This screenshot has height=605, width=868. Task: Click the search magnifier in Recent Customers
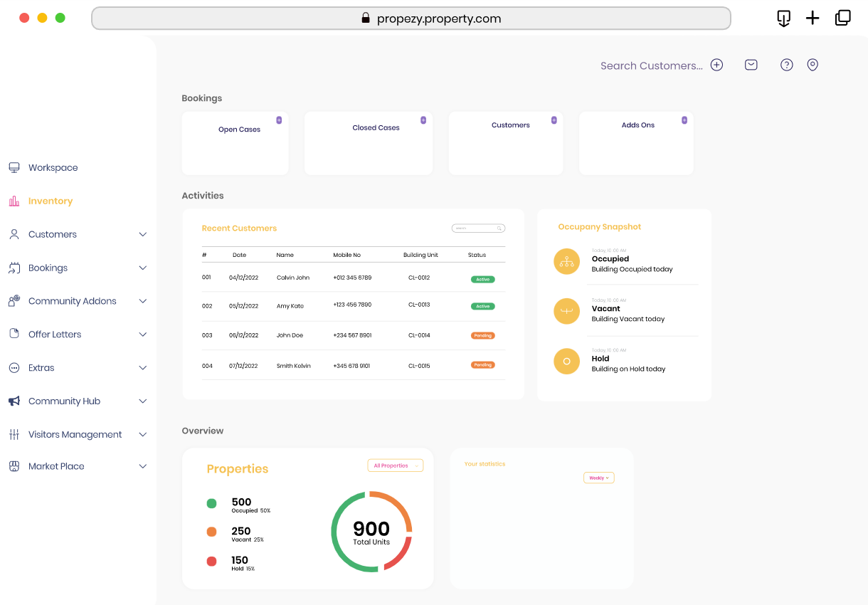(500, 228)
